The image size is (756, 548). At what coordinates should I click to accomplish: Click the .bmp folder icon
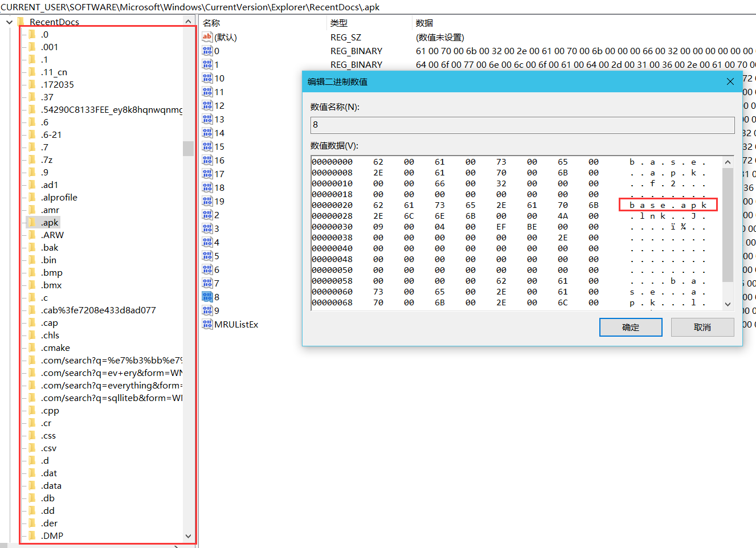[32, 273]
